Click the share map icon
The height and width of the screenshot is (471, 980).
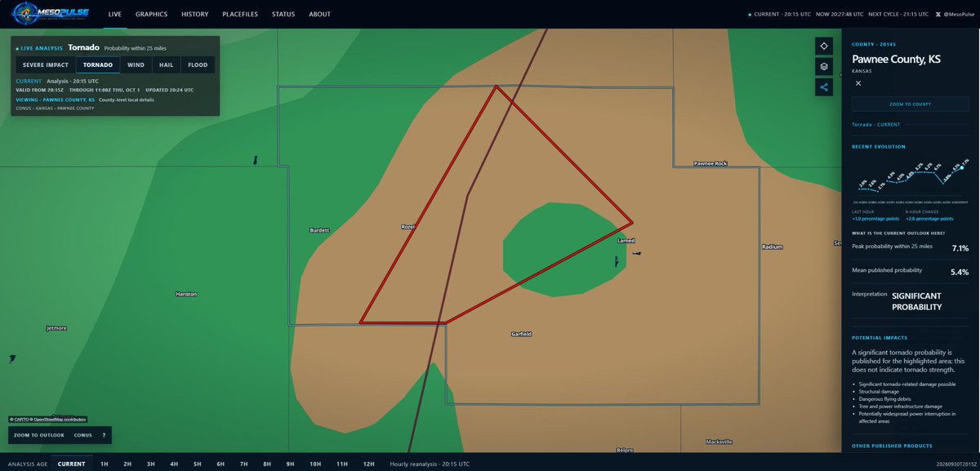pos(823,87)
